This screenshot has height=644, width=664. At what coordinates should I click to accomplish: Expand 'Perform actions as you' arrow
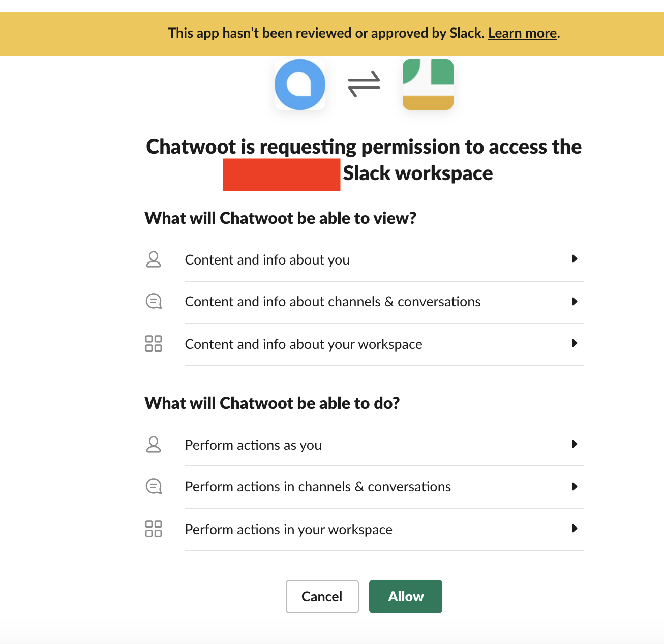575,444
